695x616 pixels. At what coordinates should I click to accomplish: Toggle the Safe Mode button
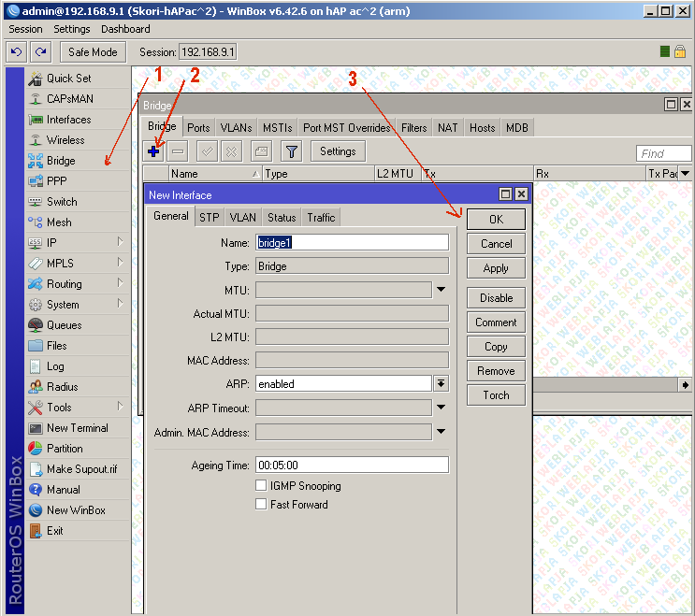pos(93,52)
